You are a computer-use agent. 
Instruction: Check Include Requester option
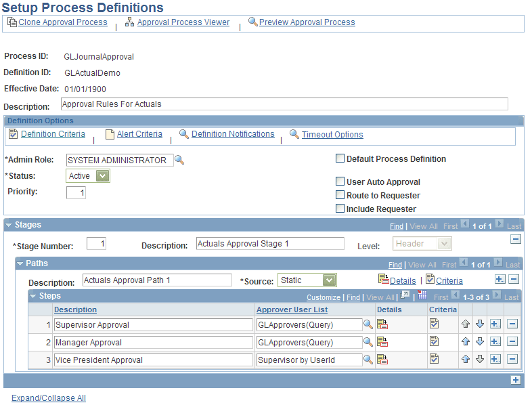(x=340, y=209)
